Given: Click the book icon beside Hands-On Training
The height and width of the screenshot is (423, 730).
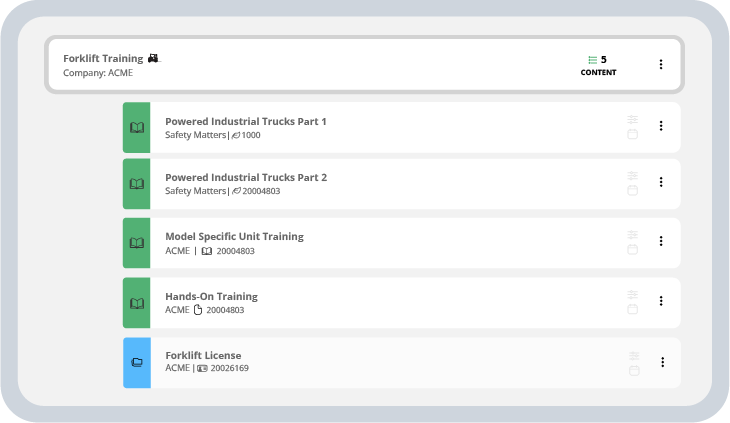Looking at the screenshot, I should tap(137, 302).
